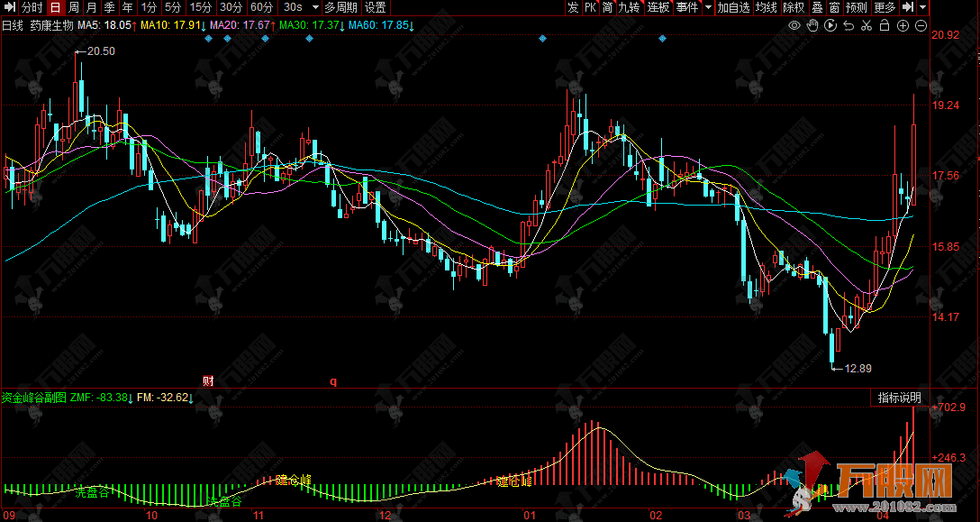Select the scissors cut tool

pos(867,25)
